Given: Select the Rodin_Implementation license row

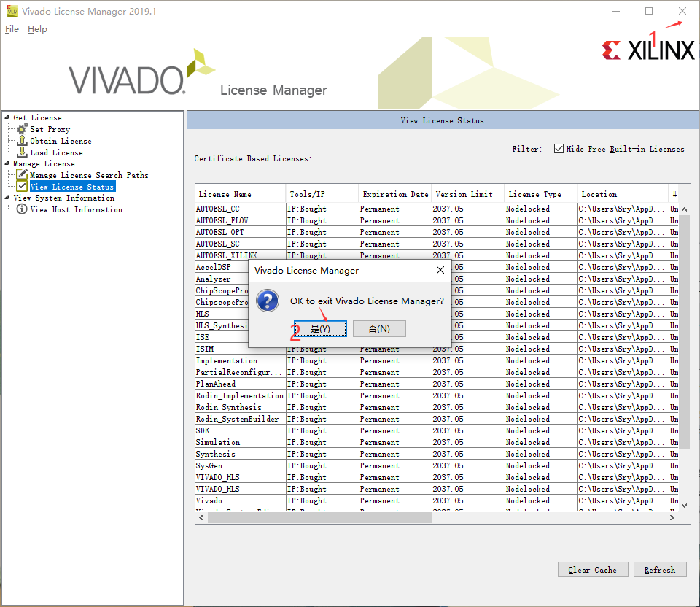Looking at the screenshot, I should coord(437,395).
